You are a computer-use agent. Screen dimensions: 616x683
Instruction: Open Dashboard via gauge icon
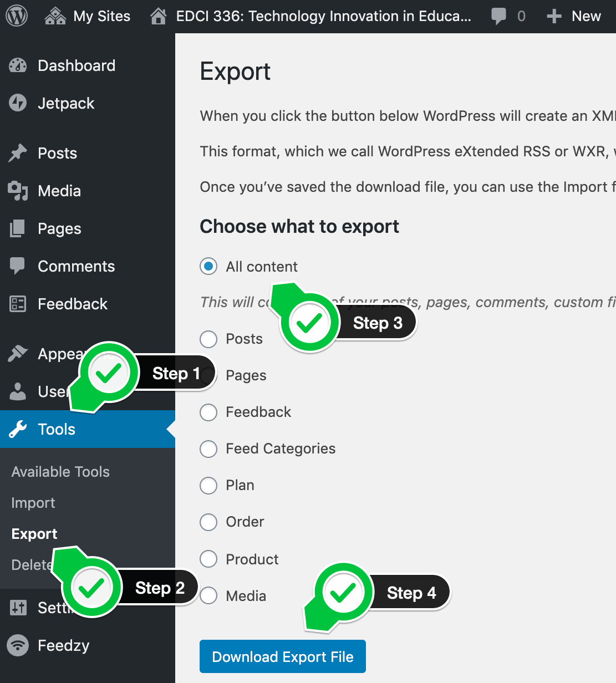(x=18, y=65)
